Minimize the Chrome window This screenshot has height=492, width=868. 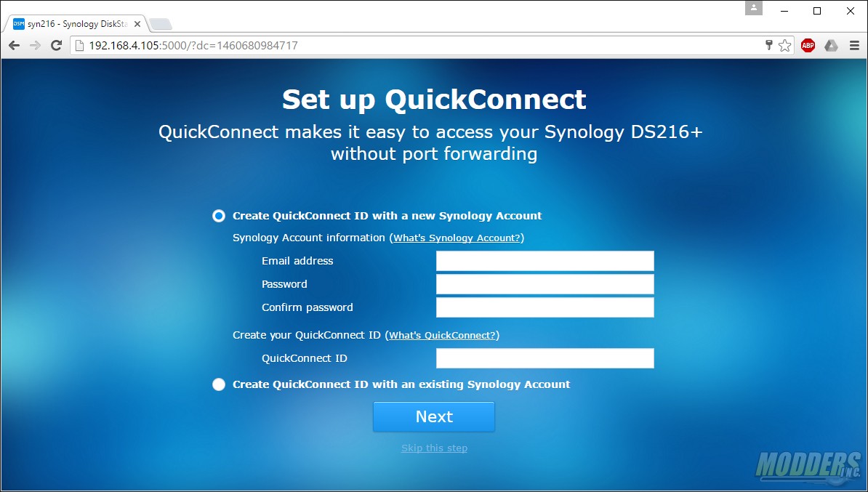pyautogui.click(x=784, y=10)
